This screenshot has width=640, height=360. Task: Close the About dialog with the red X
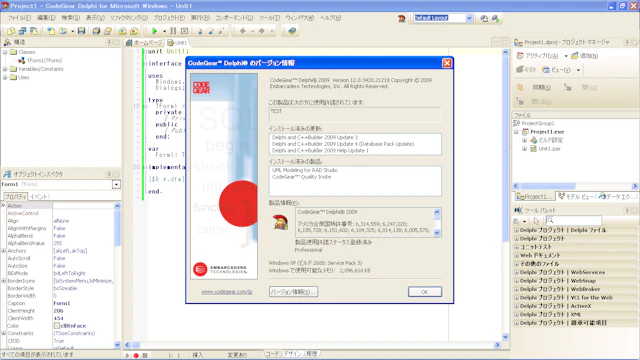[x=447, y=63]
